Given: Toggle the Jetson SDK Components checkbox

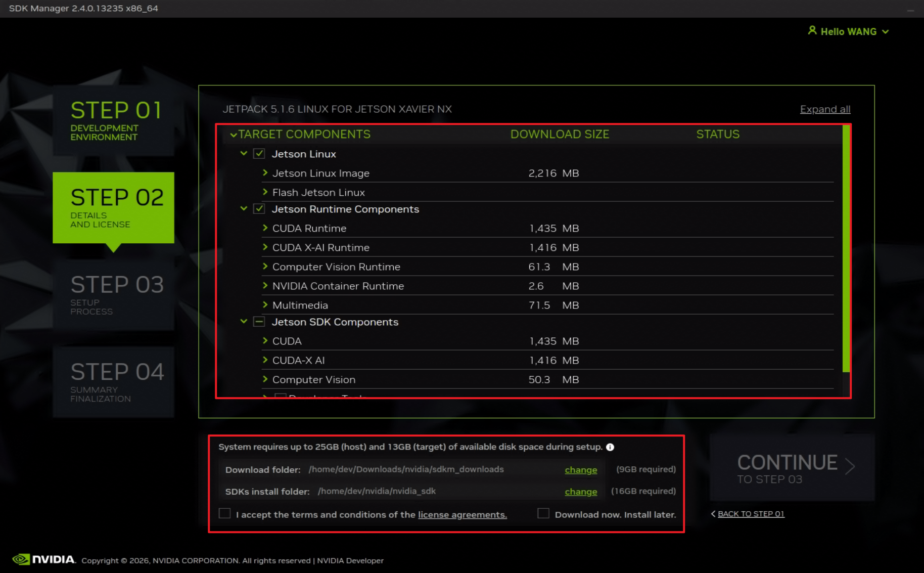Looking at the screenshot, I should click(x=259, y=322).
